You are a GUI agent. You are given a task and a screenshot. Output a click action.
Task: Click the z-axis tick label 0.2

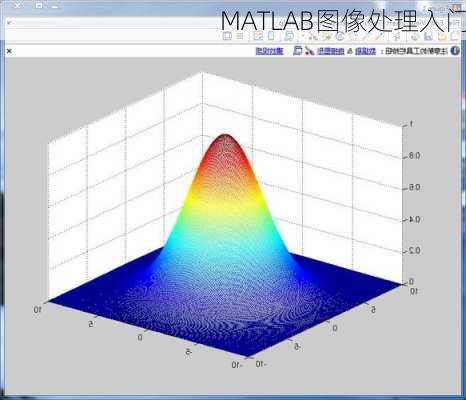(414, 251)
